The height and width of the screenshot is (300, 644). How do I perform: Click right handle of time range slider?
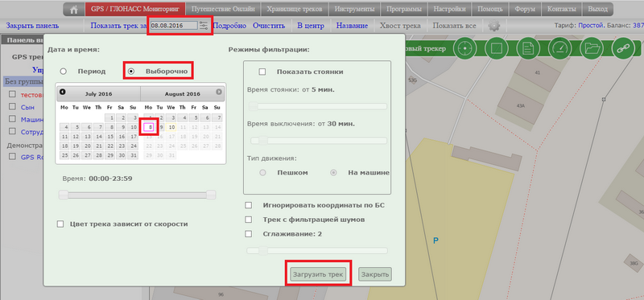click(211, 195)
